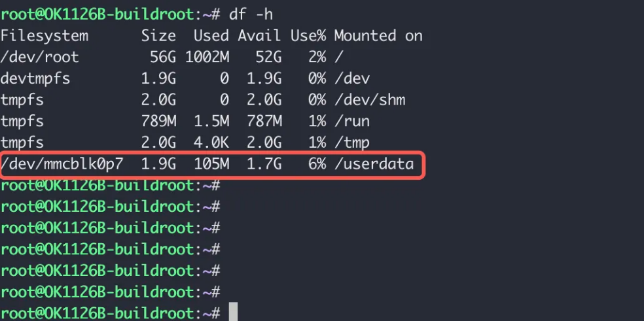Click the 789M size value

pos(158,121)
